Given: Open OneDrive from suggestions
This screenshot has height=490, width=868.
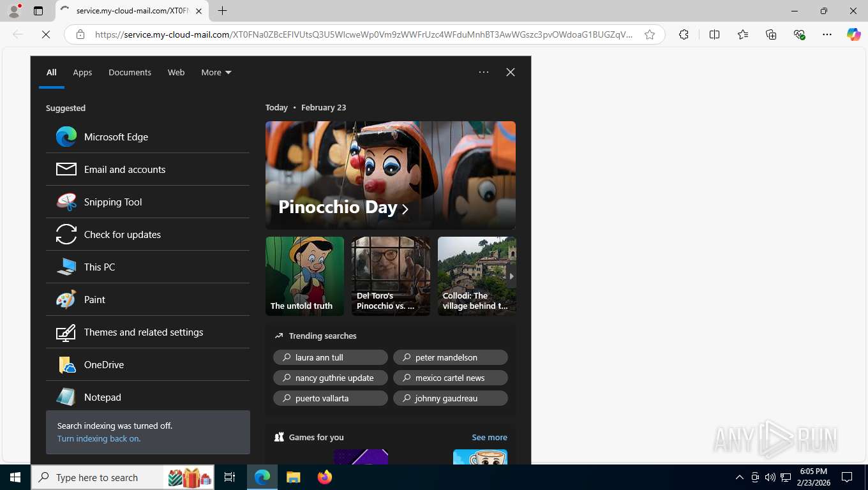Looking at the screenshot, I should coord(147,364).
